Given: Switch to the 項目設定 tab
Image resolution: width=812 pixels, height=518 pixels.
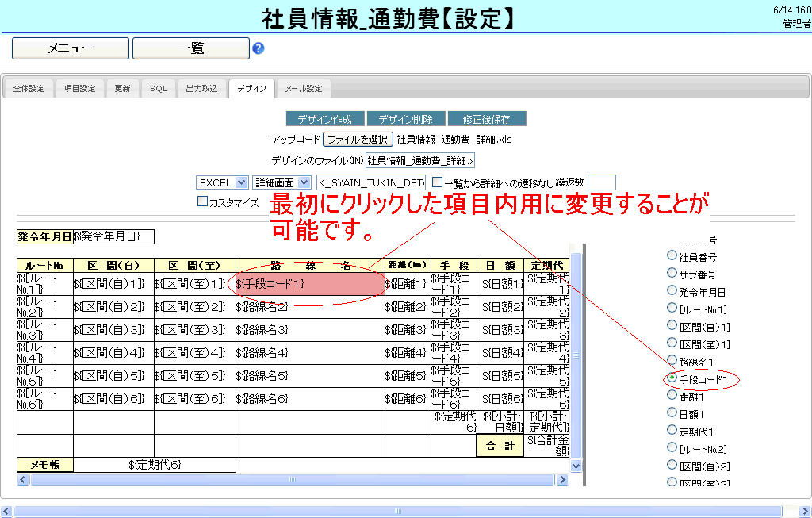Looking at the screenshot, I should 79,89.
